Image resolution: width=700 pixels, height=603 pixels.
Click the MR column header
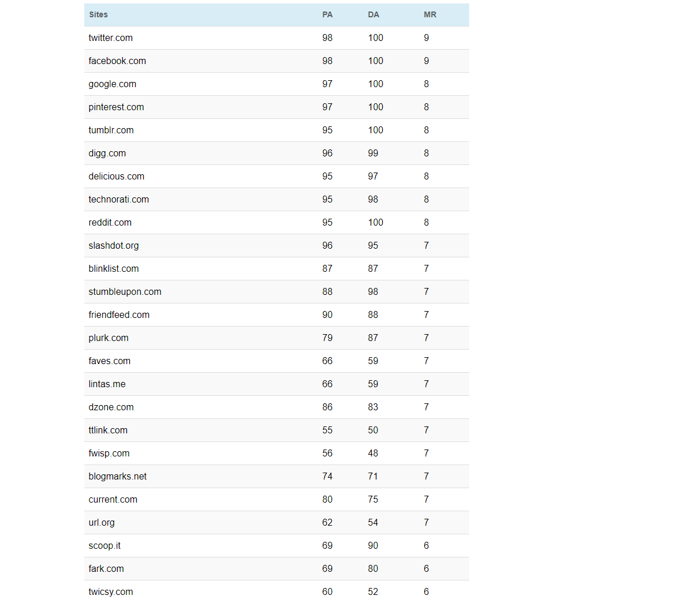tap(430, 14)
